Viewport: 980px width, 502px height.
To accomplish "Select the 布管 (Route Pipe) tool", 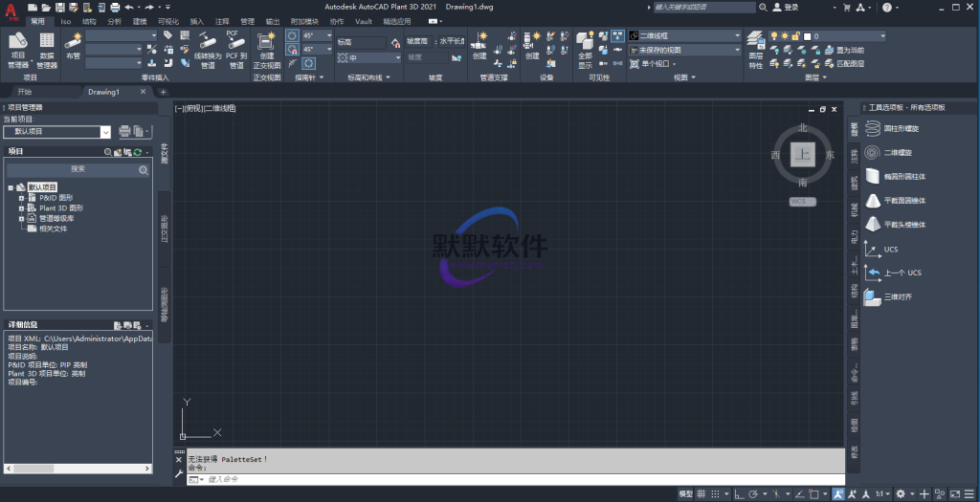I will pyautogui.click(x=74, y=46).
